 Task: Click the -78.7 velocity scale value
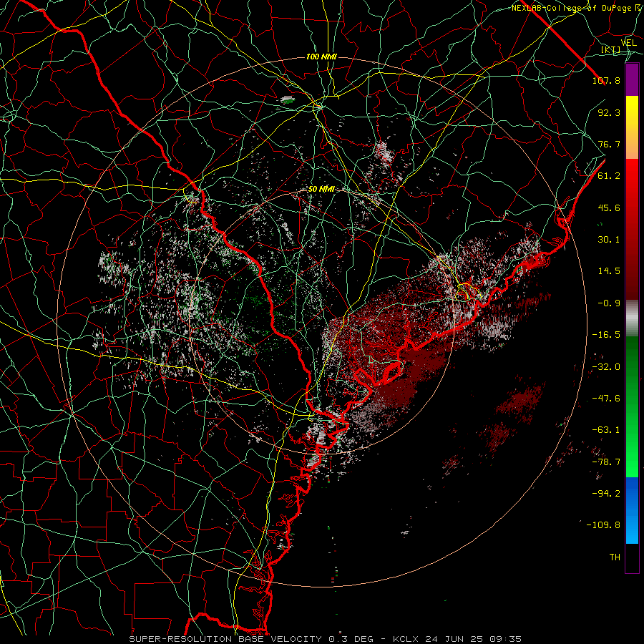click(606, 462)
